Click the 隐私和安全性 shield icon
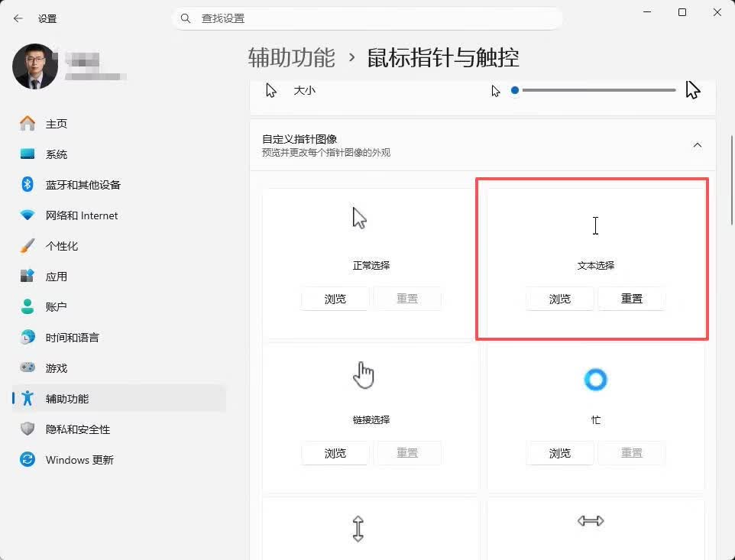 pyautogui.click(x=28, y=429)
